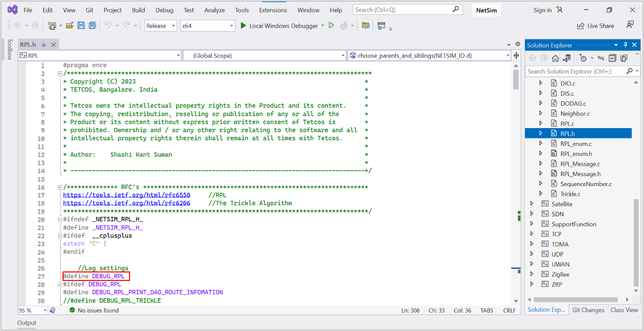Click the Open File folder icon

tap(69, 26)
